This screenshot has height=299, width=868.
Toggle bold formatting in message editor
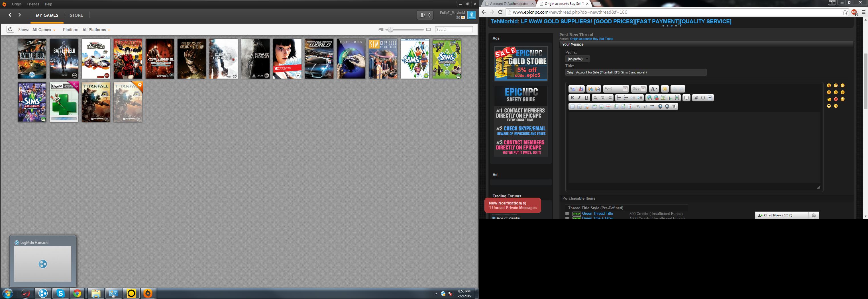coord(572,98)
